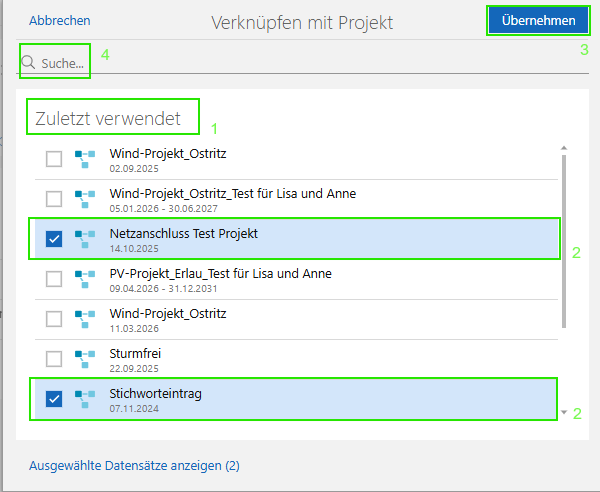Screen dimensions: 600x492
Task: Check Wind-Projekt_Ostritz dated 02.09.2025
Action: tap(54, 159)
